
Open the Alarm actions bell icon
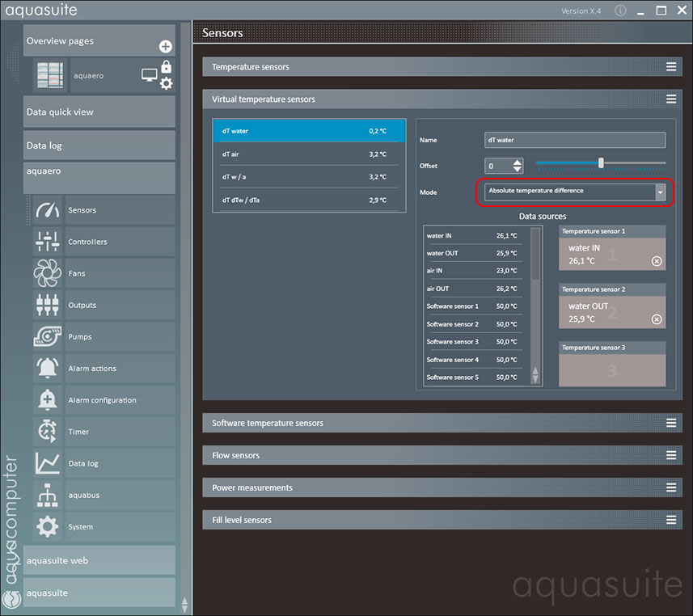[48, 368]
